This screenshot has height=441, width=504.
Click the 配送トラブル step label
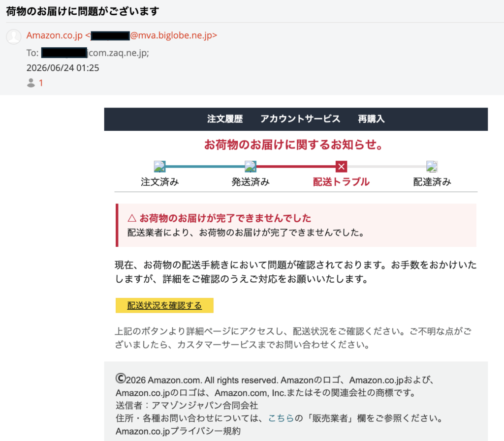point(342,182)
